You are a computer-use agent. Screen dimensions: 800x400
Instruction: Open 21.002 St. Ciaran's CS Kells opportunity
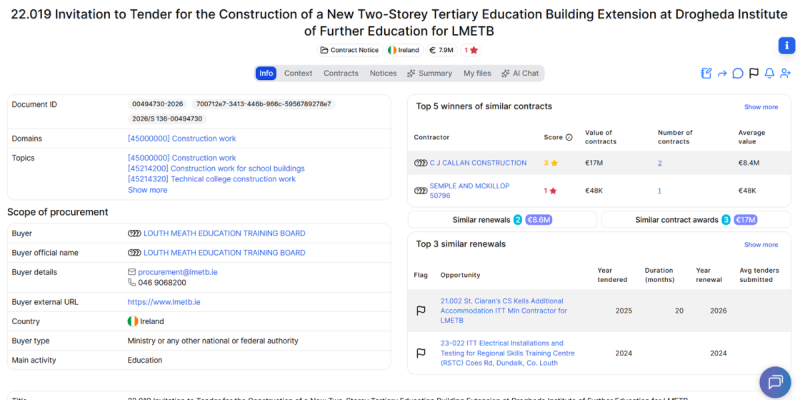504,311
